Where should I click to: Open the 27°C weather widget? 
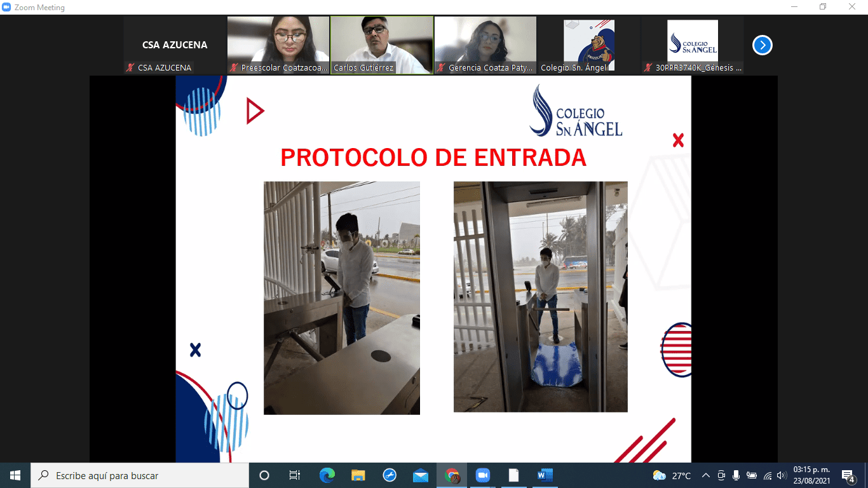tap(672, 475)
